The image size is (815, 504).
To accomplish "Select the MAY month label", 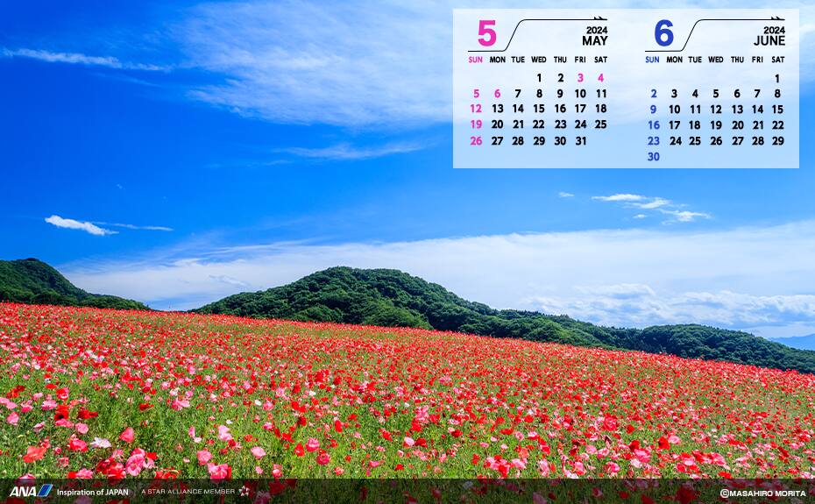I will tap(594, 41).
